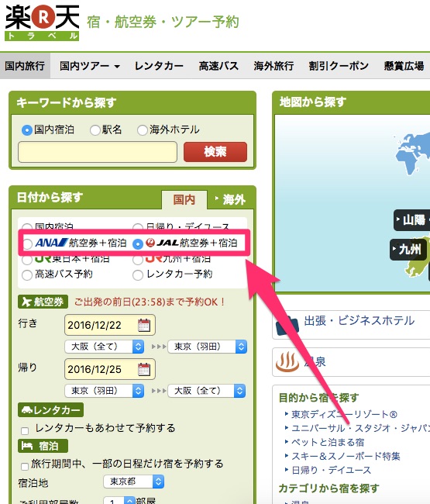Click the keyword search text field
The width and height of the screenshot is (430, 504).
coord(98,152)
